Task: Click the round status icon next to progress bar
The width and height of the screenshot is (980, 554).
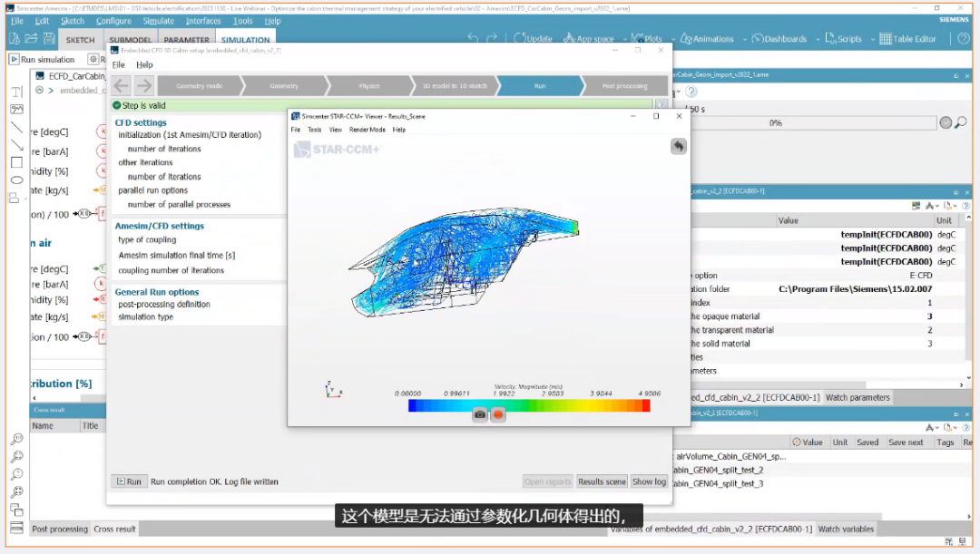Action: coord(946,122)
